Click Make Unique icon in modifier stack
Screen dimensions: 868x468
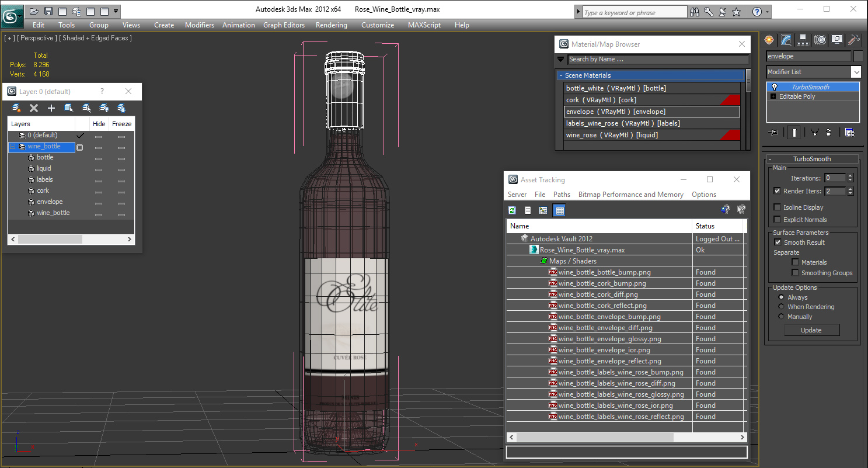point(814,133)
